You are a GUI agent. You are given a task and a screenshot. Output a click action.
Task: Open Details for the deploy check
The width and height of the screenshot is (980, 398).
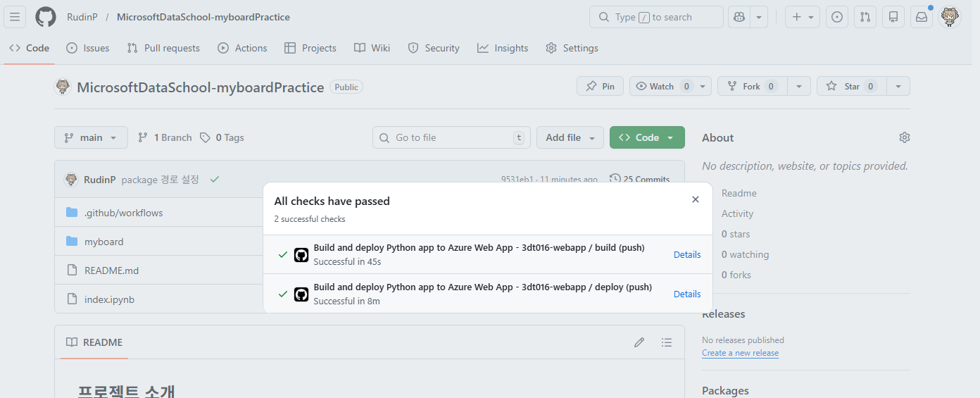pyautogui.click(x=687, y=294)
